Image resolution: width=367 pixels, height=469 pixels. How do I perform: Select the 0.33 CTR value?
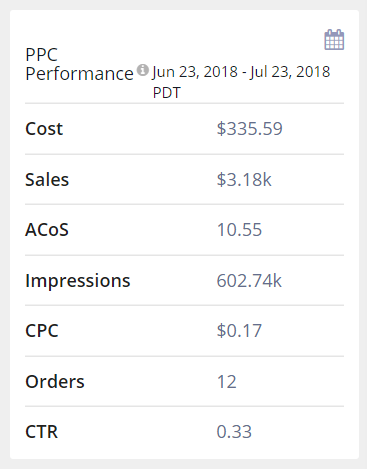coord(234,432)
